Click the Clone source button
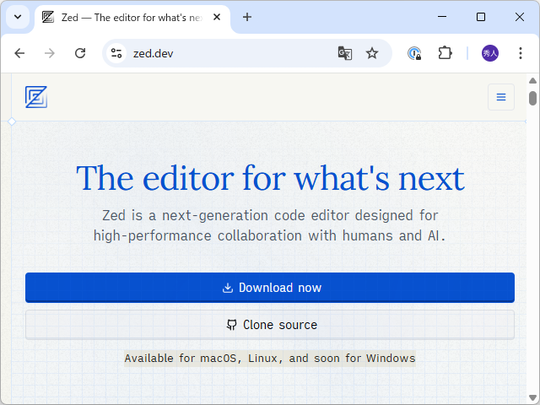Viewport: 540px width, 405px height. coord(270,325)
